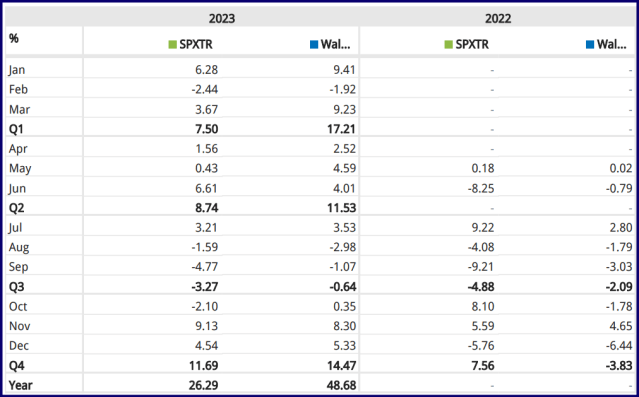Click the 9.23 value in Mar

tap(344, 109)
